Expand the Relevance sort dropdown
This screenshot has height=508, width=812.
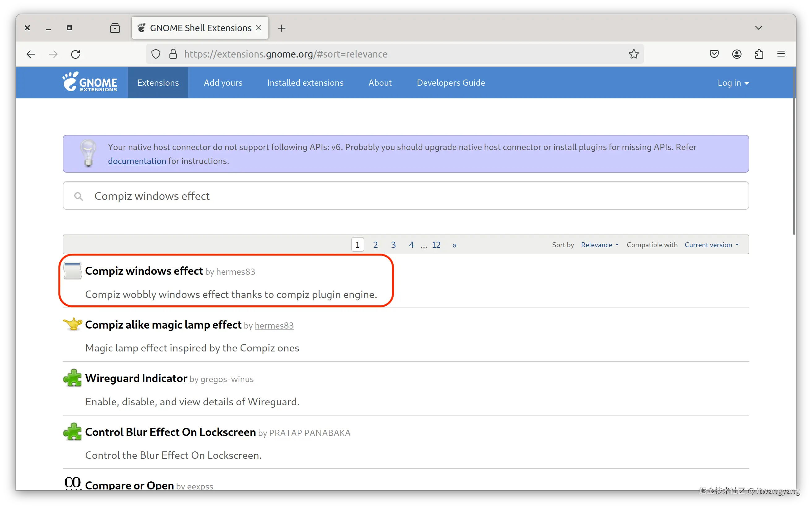pyautogui.click(x=600, y=245)
